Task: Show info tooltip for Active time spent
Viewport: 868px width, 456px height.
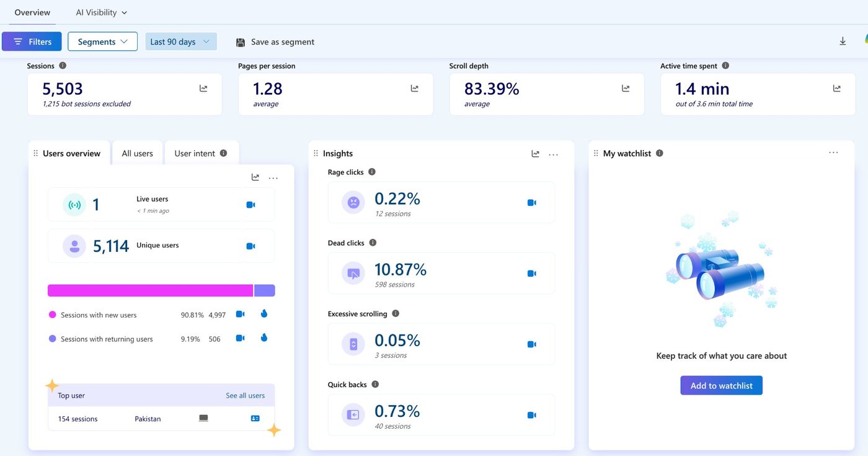Action: [x=725, y=66]
